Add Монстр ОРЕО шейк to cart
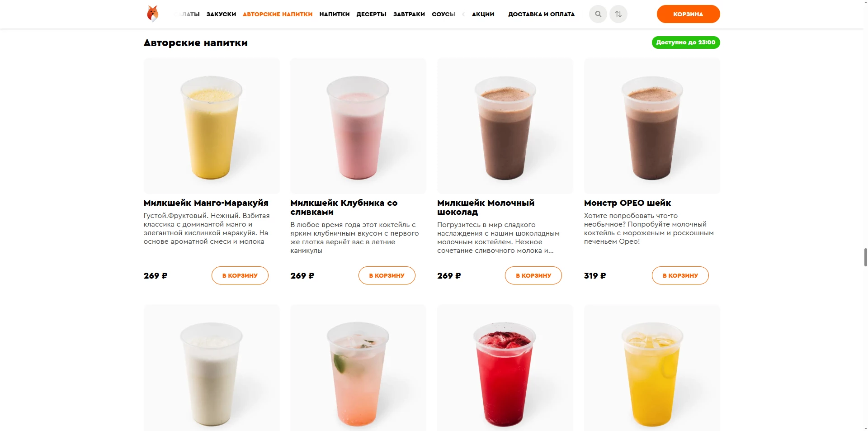The height and width of the screenshot is (431, 868). point(680,275)
